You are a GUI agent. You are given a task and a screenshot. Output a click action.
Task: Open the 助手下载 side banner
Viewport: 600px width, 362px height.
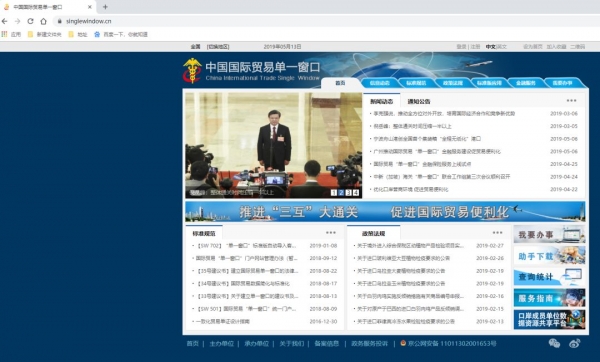tap(549, 255)
